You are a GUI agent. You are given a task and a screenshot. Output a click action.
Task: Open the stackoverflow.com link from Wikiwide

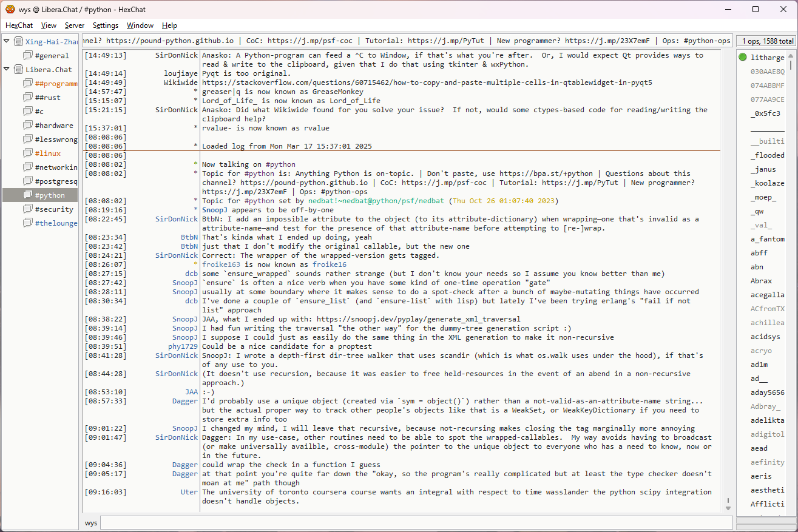[427, 82]
